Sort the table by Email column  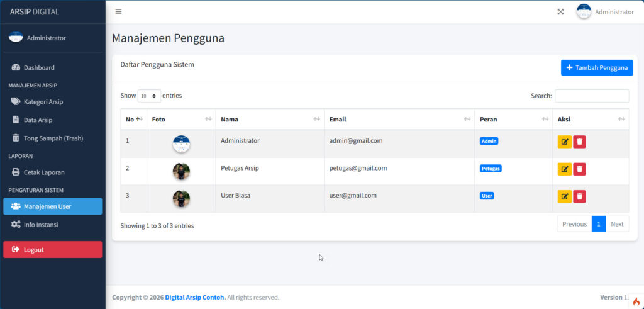tap(399, 120)
